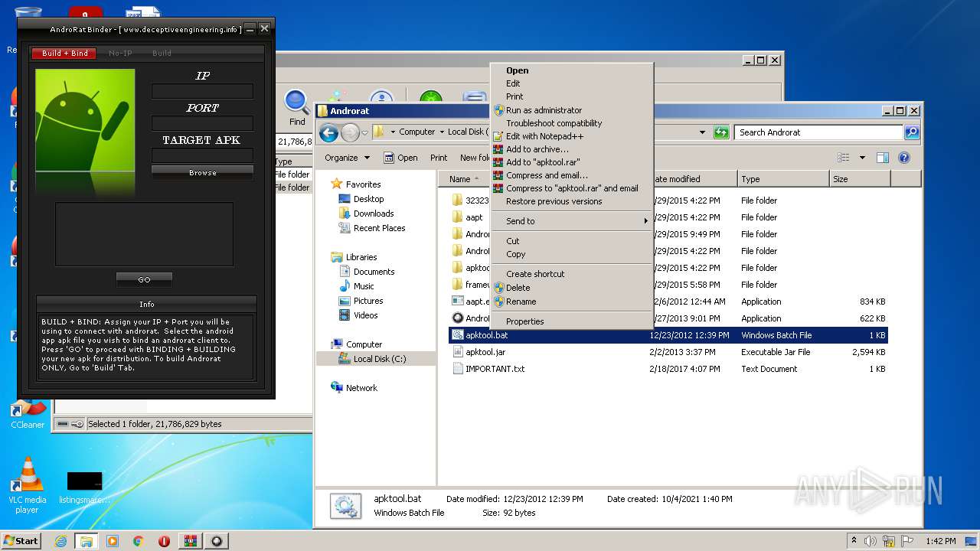Click the Print toolbar button
Viewport: 980px width, 551px height.
pyautogui.click(x=439, y=158)
